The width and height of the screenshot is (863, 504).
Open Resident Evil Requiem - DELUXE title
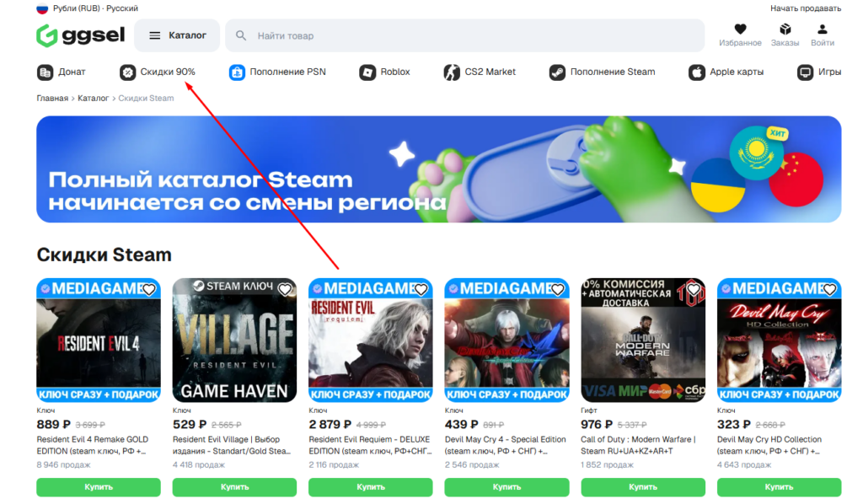pos(370,445)
